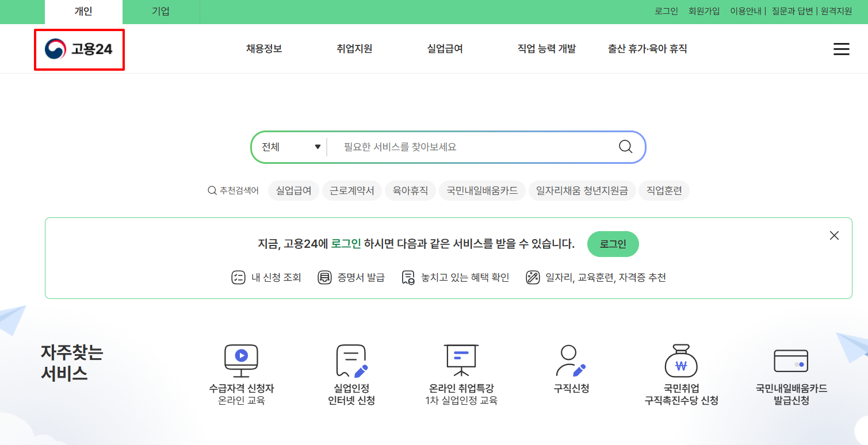868x445 pixels.
Task: Click the 회원가입 link
Action: (704, 11)
